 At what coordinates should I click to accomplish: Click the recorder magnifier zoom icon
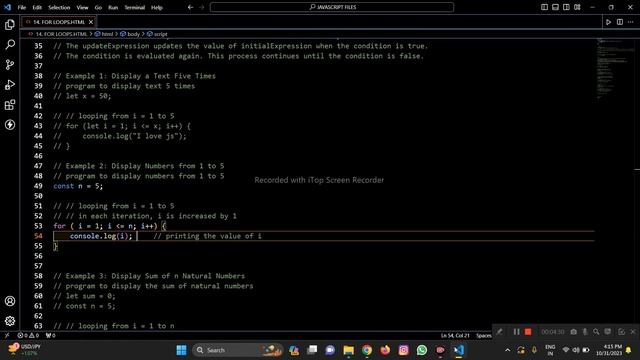coord(596,332)
